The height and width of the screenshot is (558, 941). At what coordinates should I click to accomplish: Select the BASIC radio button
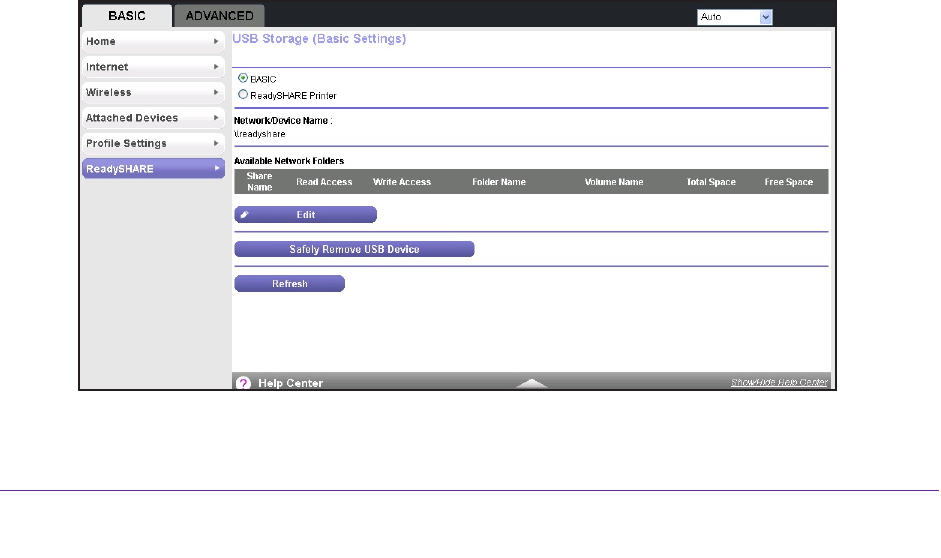tap(242, 78)
